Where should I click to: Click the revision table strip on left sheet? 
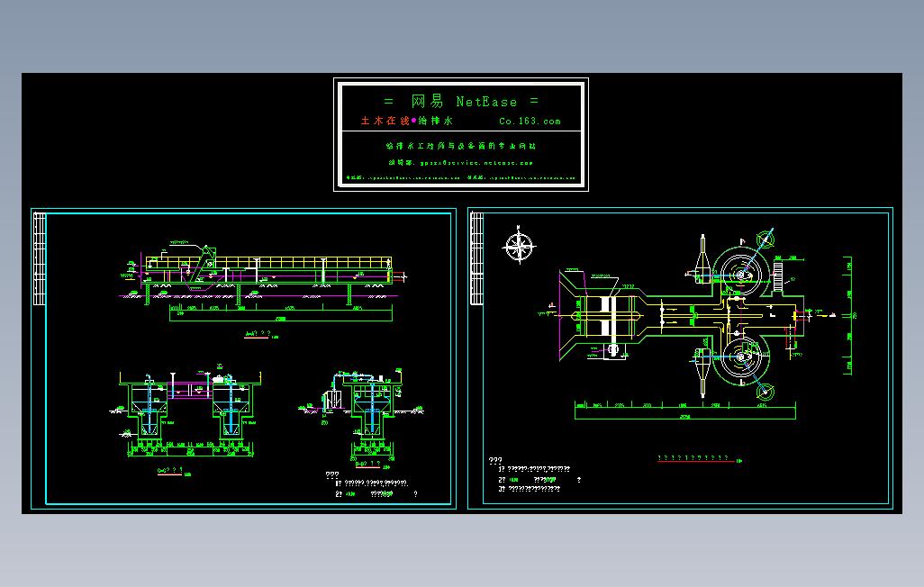(x=40, y=258)
